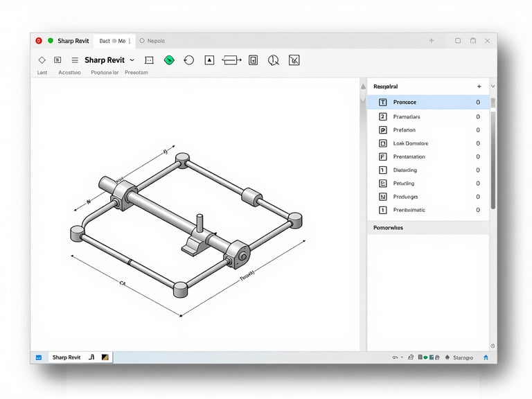Select the boxed triangle tool icon
The height and width of the screenshot is (399, 532).
click(x=209, y=60)
